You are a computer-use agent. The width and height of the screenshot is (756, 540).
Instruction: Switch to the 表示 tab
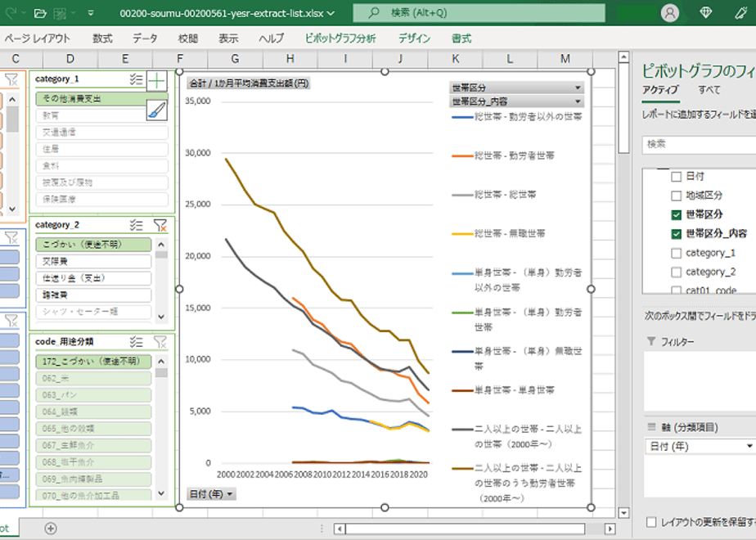tap(228, 38)
